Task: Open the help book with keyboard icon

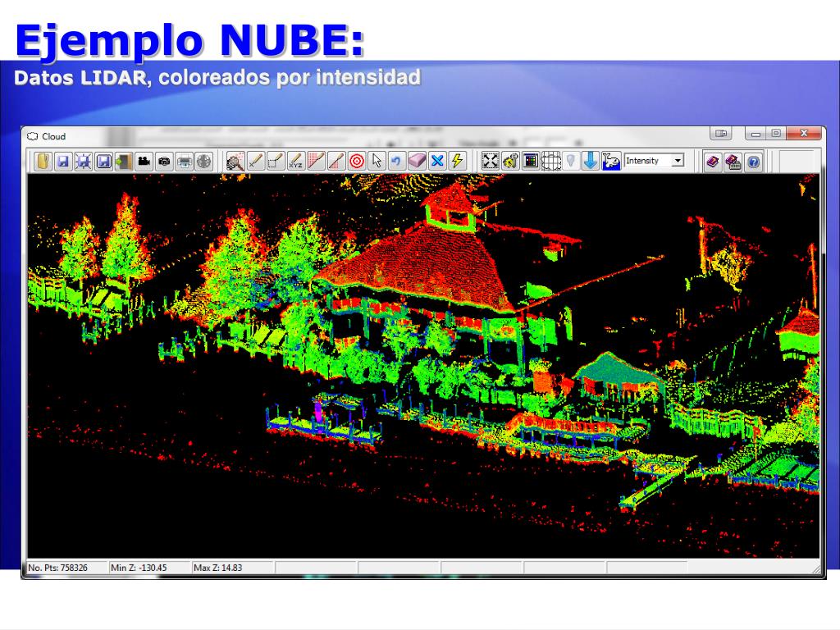Action: 733,162
